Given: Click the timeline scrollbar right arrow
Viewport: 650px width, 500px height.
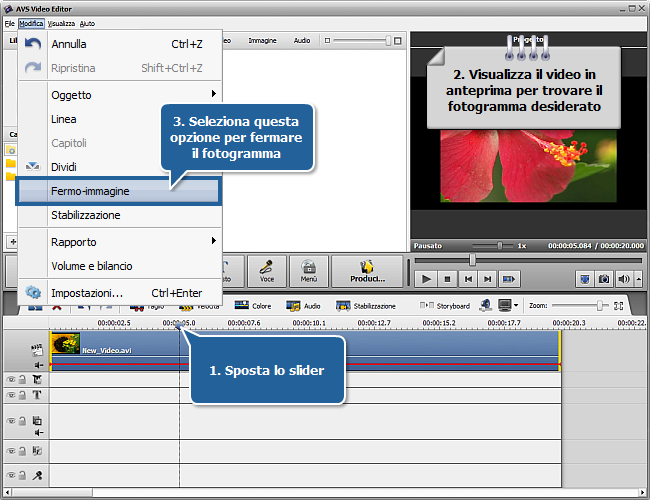Looking at the screenshot, I should point(642,493).
